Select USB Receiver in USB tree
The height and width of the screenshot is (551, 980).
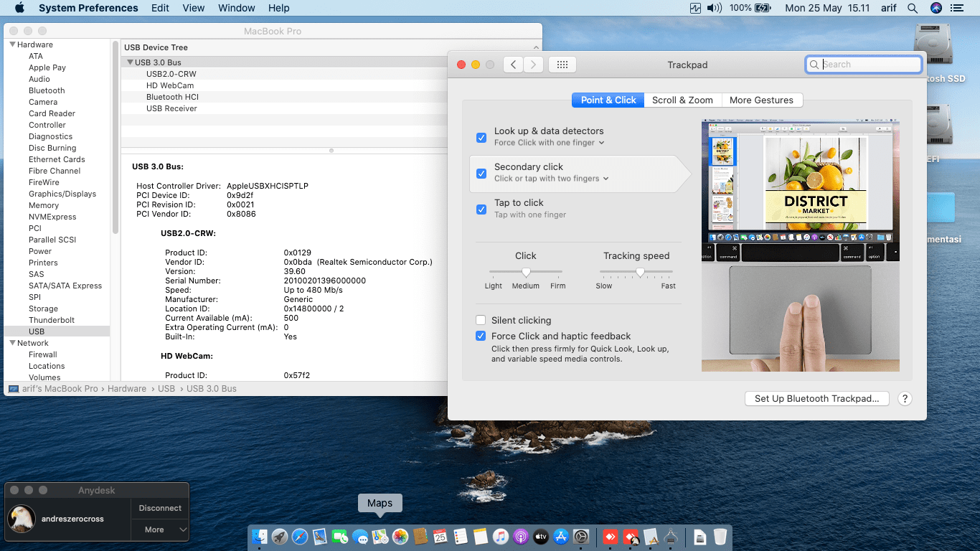coord(171,108)
